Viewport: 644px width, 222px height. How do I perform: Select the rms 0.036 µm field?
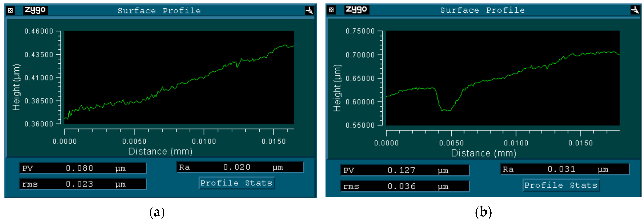405,186
